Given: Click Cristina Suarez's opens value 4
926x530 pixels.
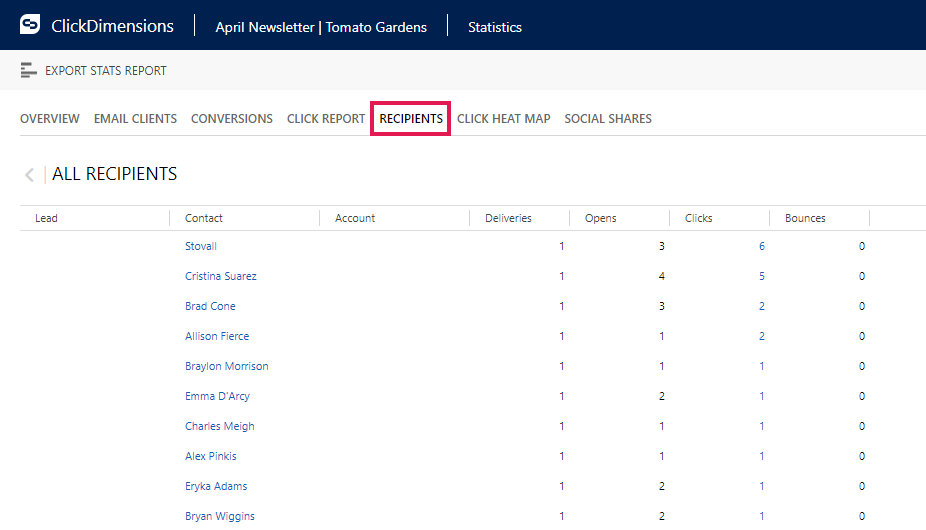Looking at the screenshot, I should click(661, 277).
